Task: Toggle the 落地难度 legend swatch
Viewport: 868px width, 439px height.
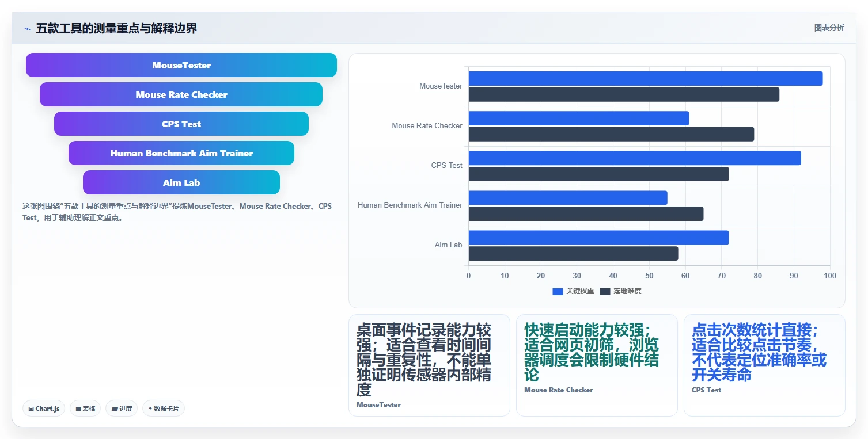Action: [x=605, y=292]
